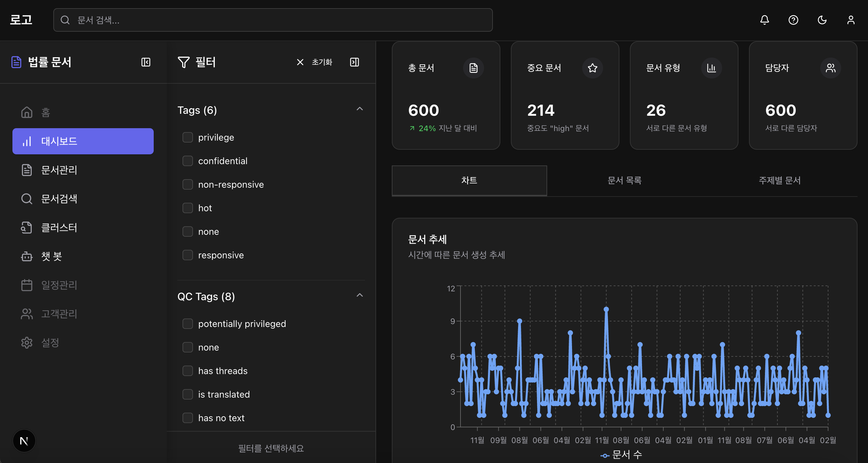Open the help question mark icon
The image size is (868, 463).
(x=793, y=20)
